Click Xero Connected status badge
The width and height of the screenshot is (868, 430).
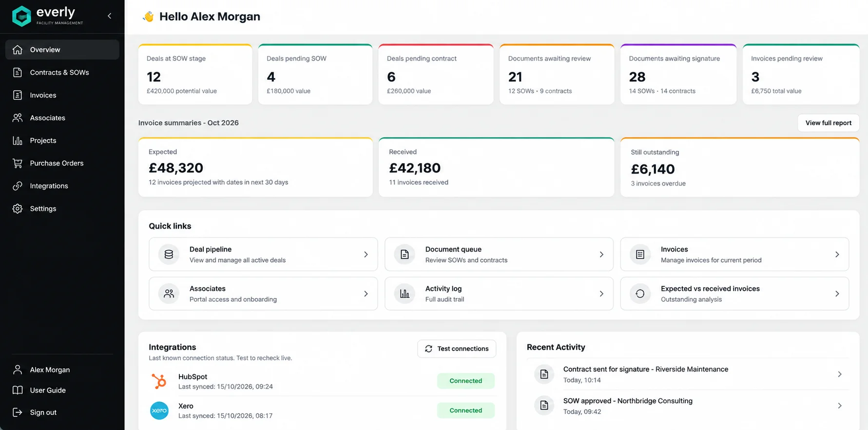tap(466, 411)
